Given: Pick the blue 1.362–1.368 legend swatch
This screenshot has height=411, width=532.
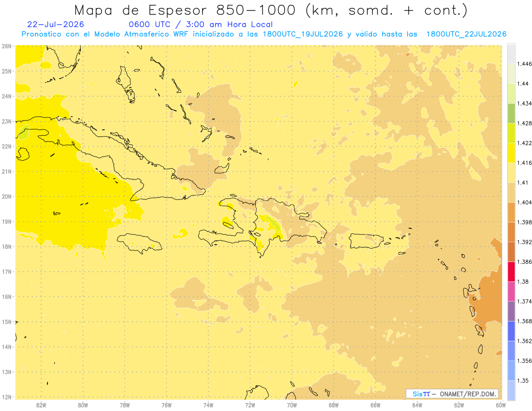Looking at the screenshot, I should (511, 331).
